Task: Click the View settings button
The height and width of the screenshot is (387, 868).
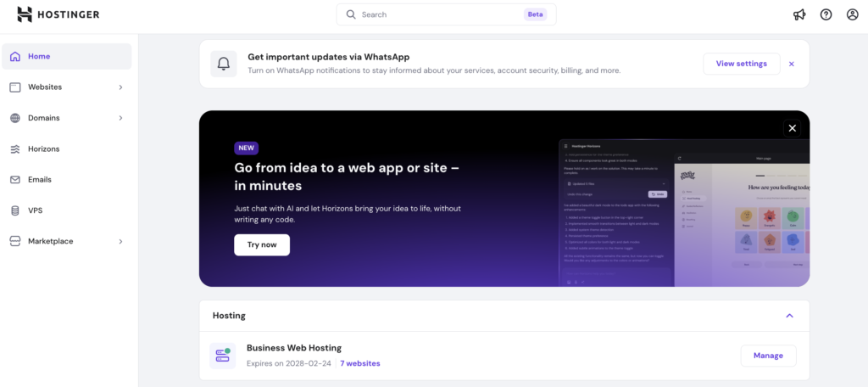Action: (x=741, y=64)
